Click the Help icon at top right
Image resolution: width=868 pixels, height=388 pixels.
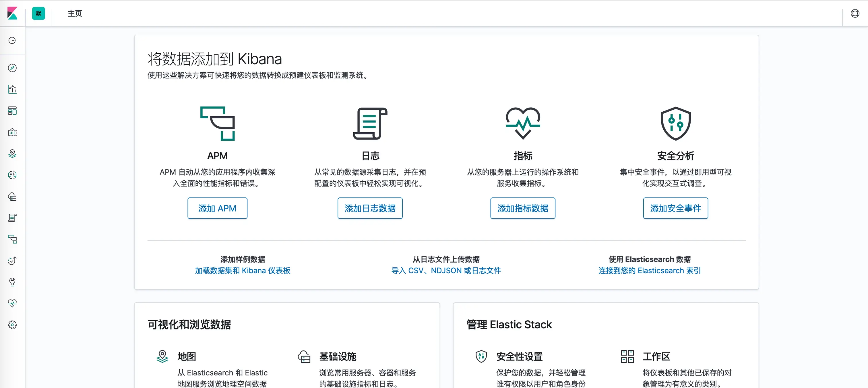coord(855,13)
